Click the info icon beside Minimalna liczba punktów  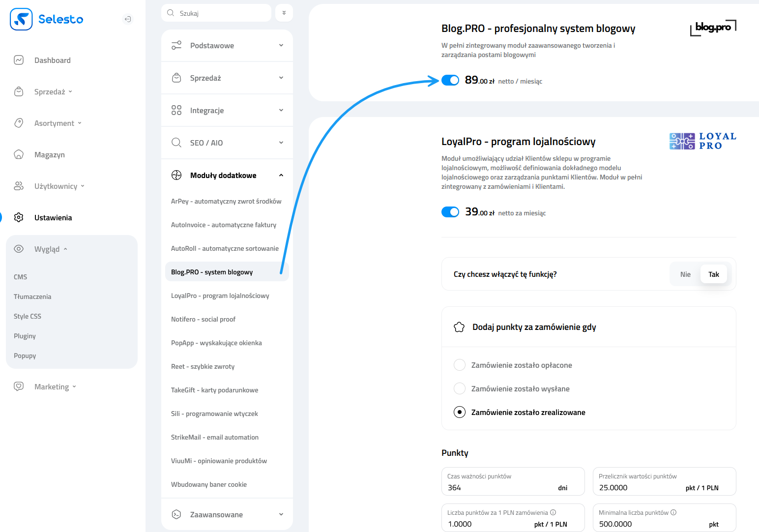673,512
